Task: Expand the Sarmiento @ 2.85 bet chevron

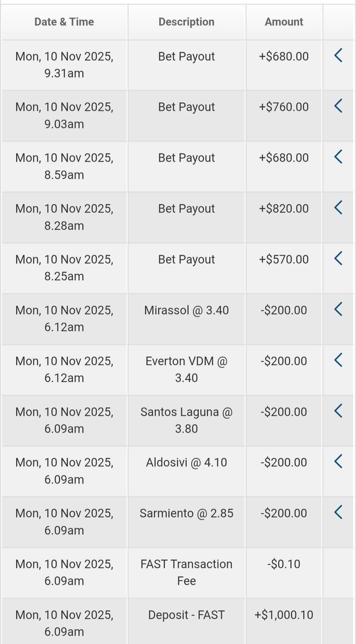Action: [x=338, y=512]
